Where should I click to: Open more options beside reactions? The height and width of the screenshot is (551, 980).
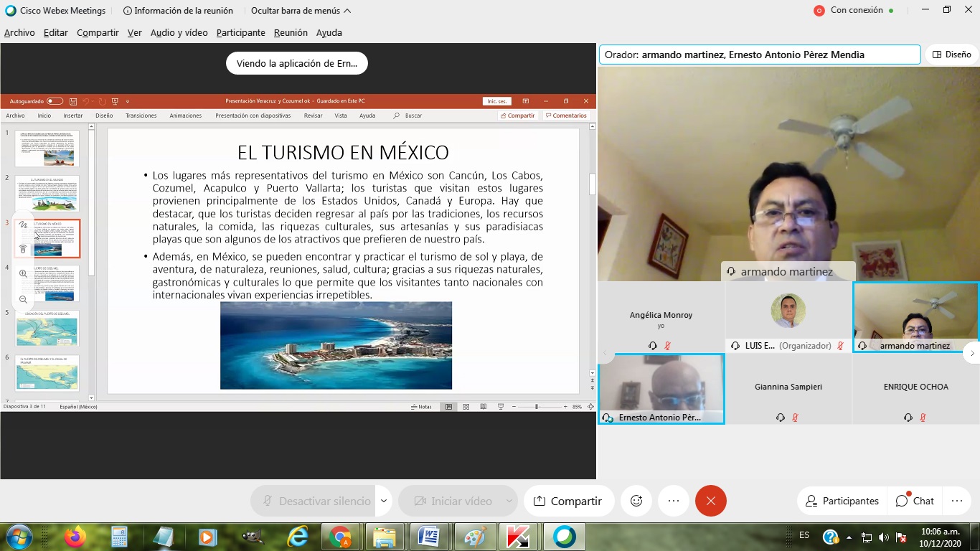point(674,501)
